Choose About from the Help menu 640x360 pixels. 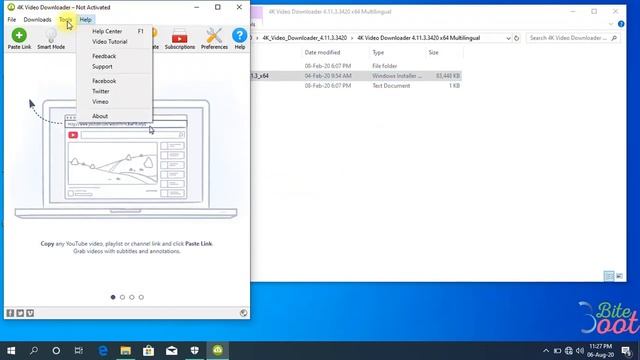click(114, 116)
